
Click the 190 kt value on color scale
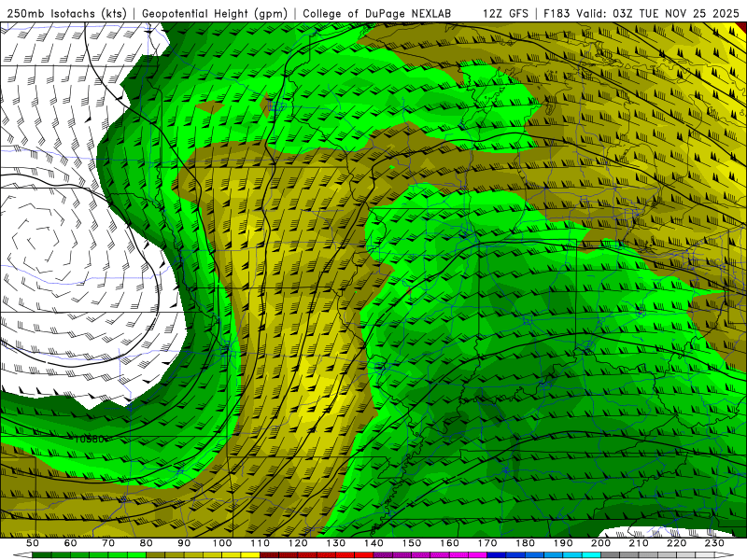pos(563,543)
